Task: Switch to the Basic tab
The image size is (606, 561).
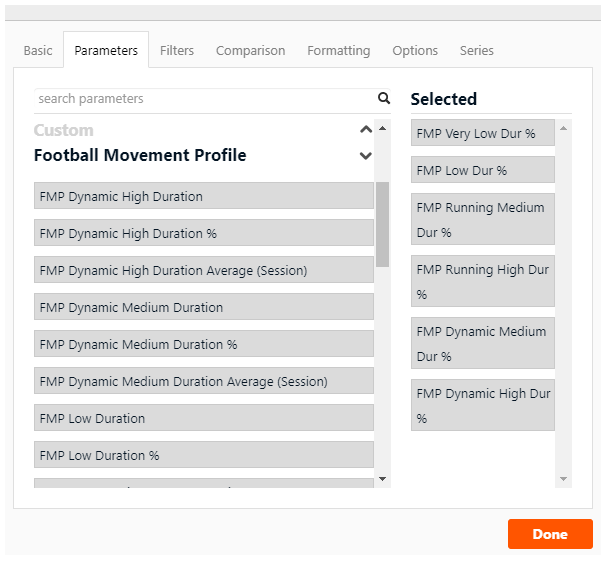Action: click(x=38, y=51)
